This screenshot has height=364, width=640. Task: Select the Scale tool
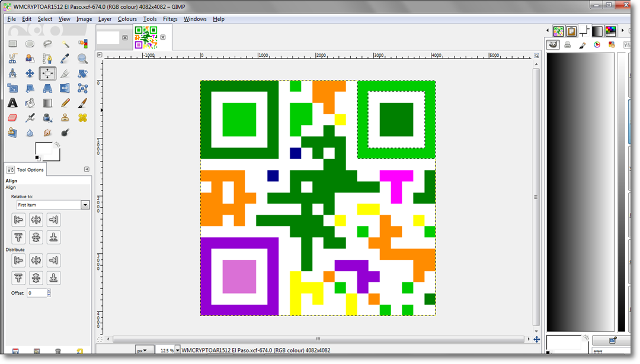click(12, 88)
